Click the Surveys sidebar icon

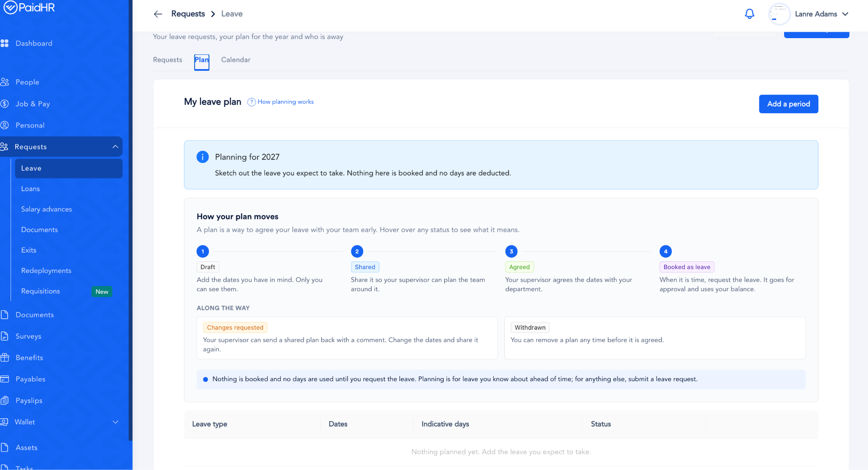[5, 336]
